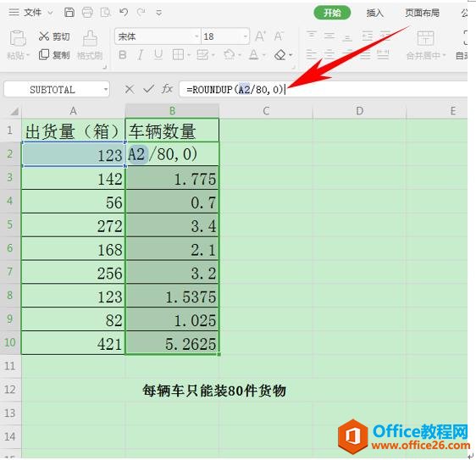Open the customize quick access toolbar arrow
476x460 pixels.
pyautogui.click(x=158, y=13)
